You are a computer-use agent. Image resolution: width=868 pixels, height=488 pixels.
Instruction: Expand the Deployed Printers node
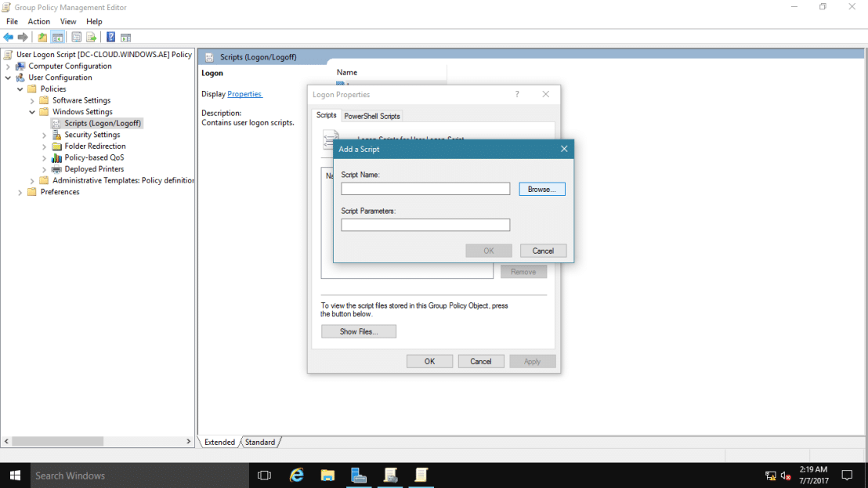(x=45, y=169)
